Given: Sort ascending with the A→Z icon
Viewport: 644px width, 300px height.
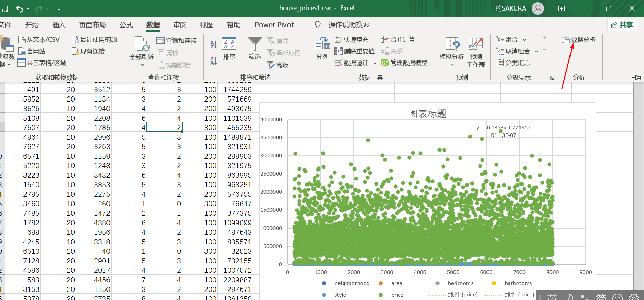Looking at the screenshot, I should pos(214,45).
